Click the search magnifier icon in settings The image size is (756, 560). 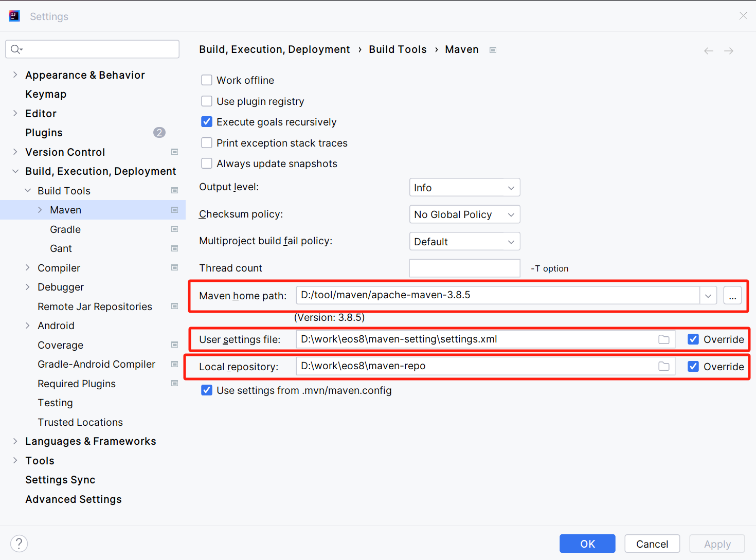click(16, 49)
